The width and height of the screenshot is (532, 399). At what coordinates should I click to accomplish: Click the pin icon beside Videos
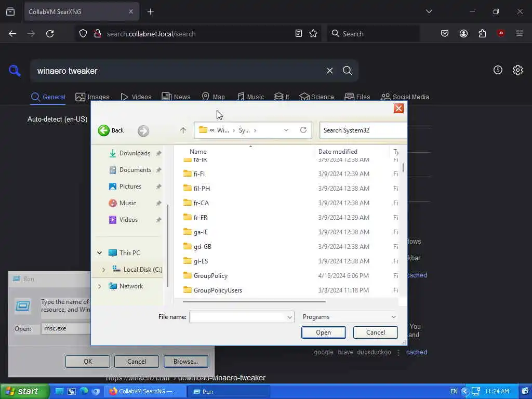[158, 220]
